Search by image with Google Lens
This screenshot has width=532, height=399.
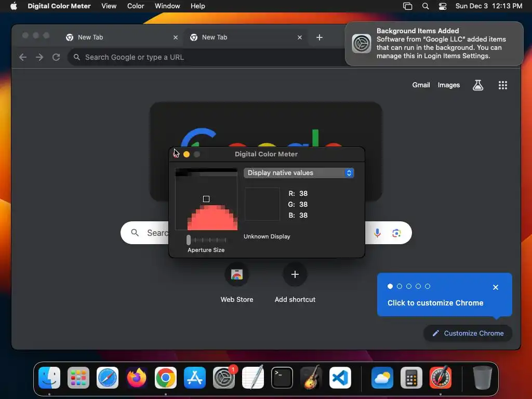click(x=396, y=233)
